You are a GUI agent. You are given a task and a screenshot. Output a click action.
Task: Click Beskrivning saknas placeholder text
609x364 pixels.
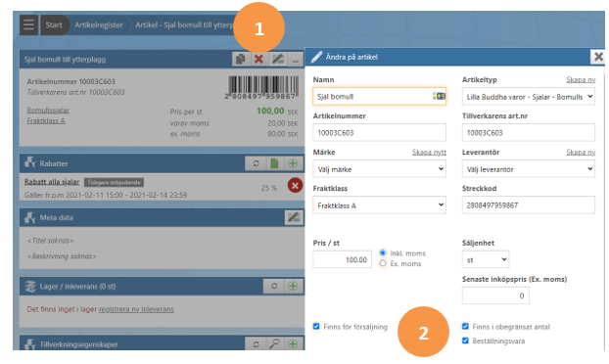click(62, 256)
